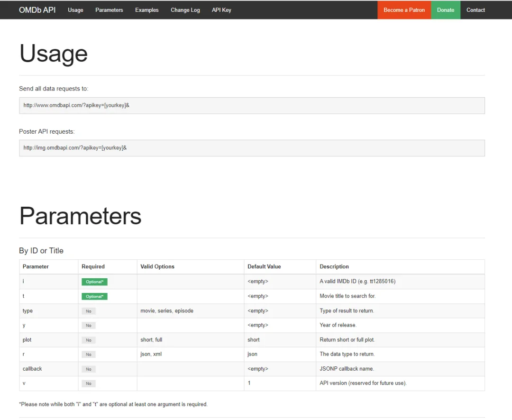
Task: Click the Become a Patron button
Action: 404,10
